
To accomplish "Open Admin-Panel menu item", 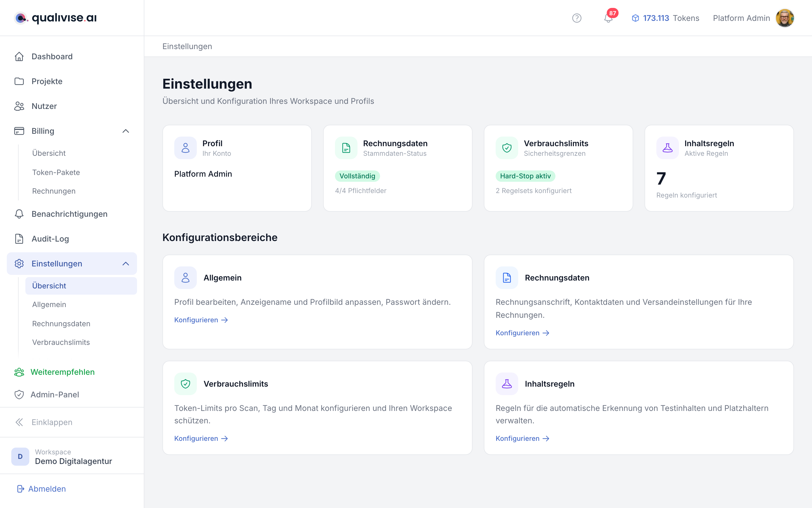I will 72,395.
